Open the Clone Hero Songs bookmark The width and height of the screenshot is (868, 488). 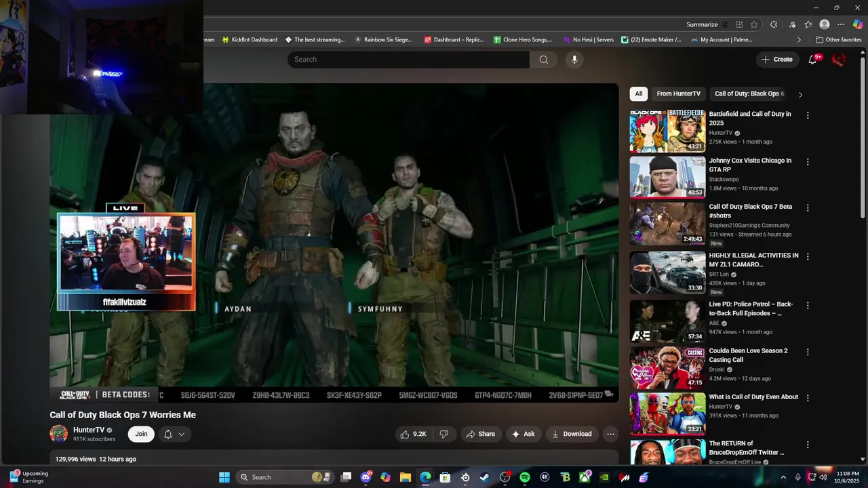523,40
